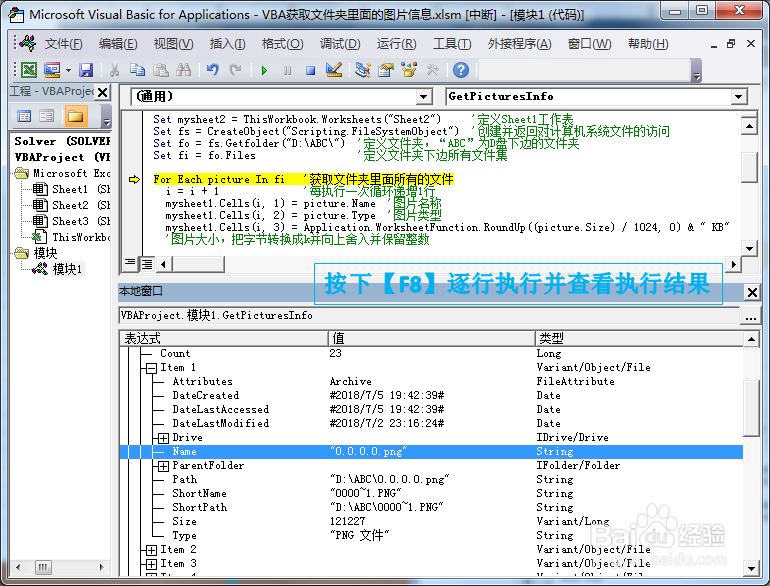Open the Insert UserForm dropdown arrow
Viewport: 770px width, 586px height.
pos(68,70)
